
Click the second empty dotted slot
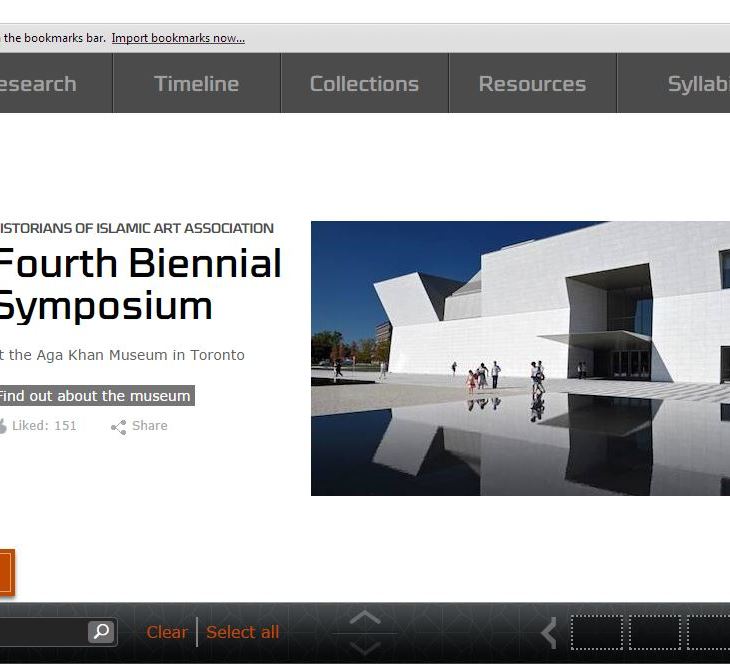pyautogui.click(x=654, y=632)
